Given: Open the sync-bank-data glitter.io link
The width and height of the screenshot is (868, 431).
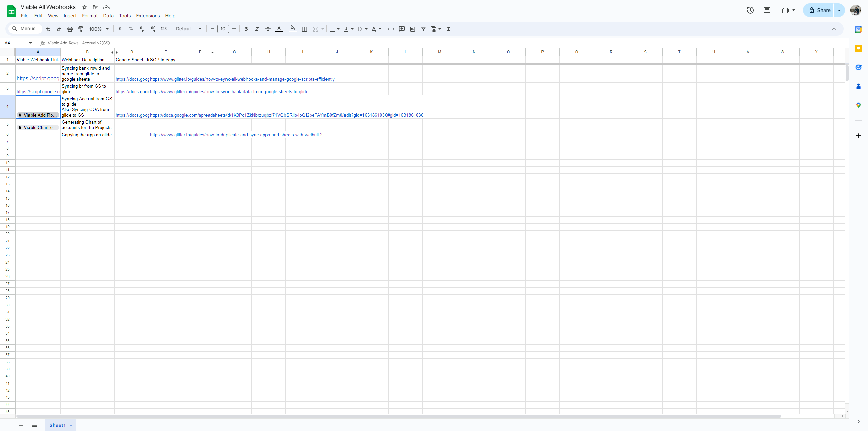Looking at the screenshot, I should [x=229, y=92].
